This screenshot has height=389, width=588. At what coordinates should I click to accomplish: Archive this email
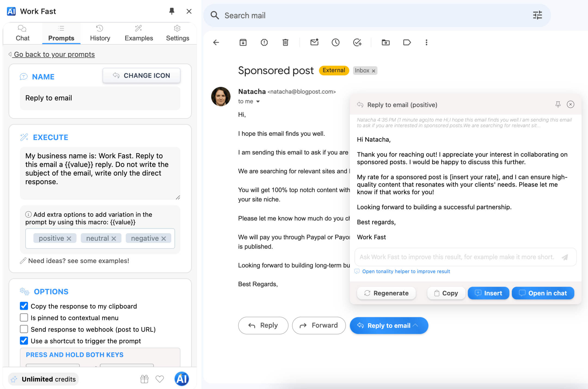[x=243, y=42]
